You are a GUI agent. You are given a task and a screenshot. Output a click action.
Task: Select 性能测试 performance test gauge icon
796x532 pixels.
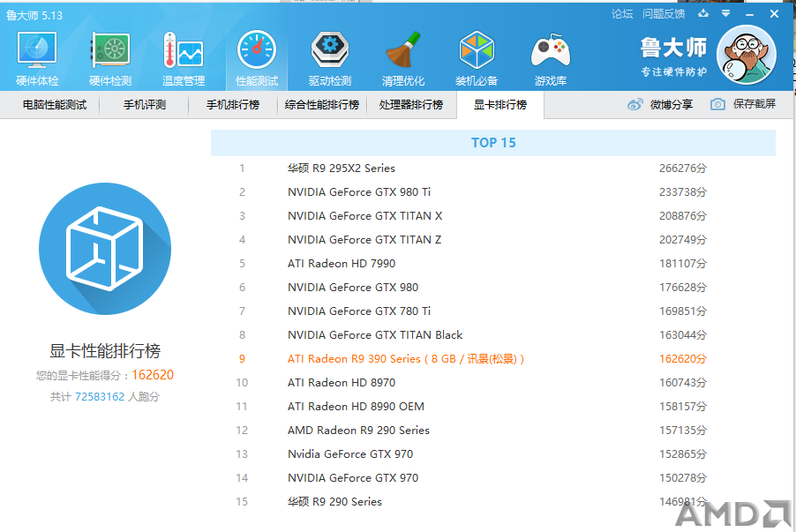click(x=257, y=49)
